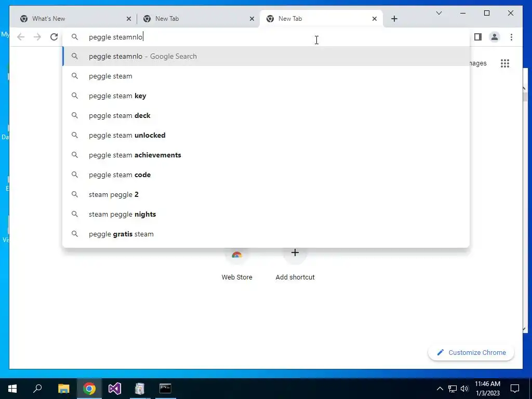Open the Web Store shortcut
Screen dimensions: 532x399
(x=237, y=264)
